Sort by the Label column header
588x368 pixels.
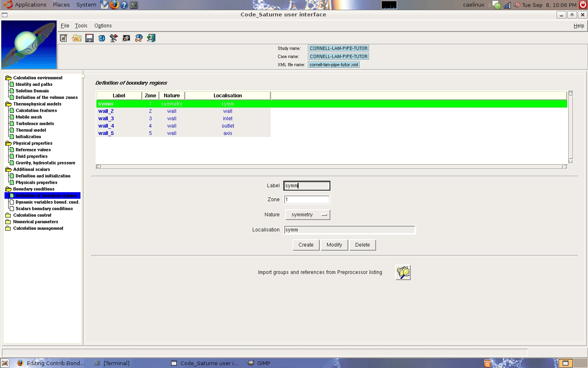pos(119,96)
